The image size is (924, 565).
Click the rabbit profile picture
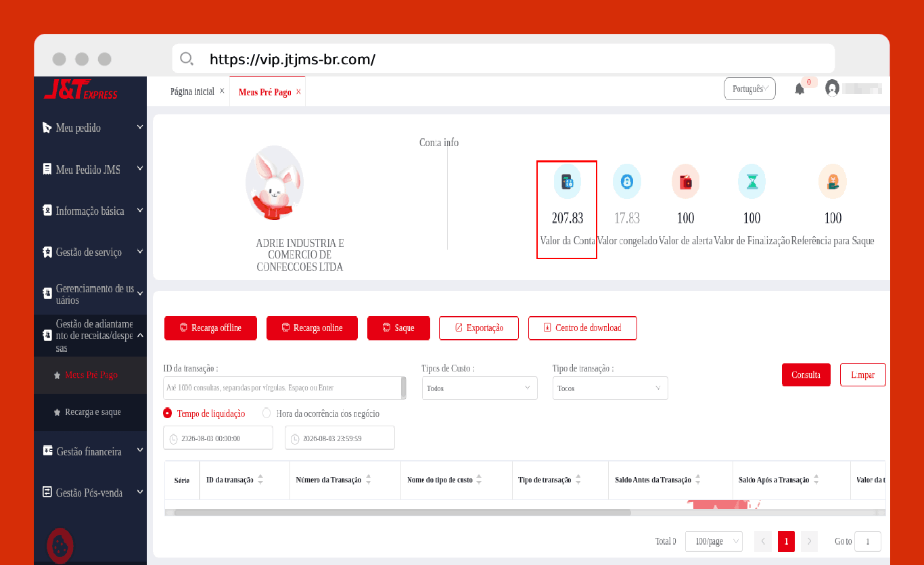pyautogui.click(x=275, y=183)
